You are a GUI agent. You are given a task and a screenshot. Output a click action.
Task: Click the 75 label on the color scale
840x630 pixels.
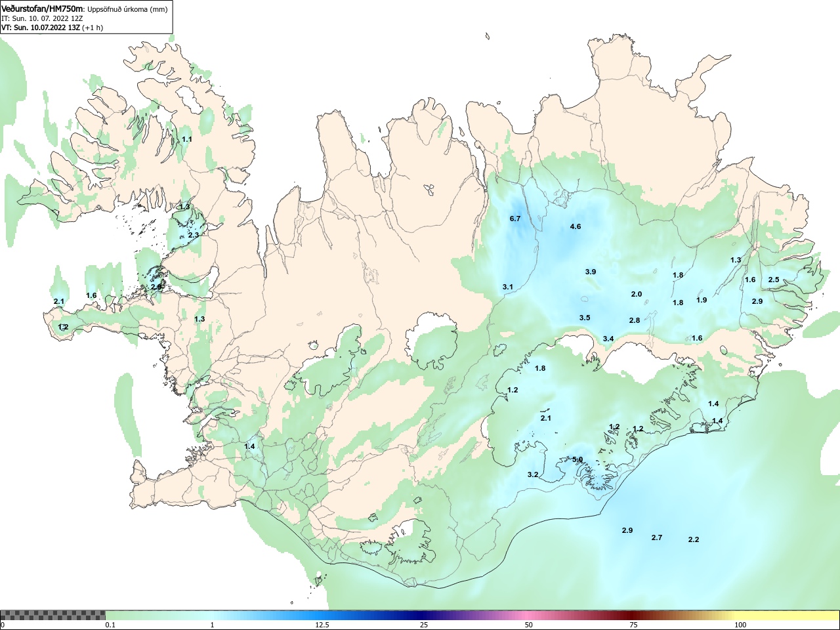coord(633,625)
